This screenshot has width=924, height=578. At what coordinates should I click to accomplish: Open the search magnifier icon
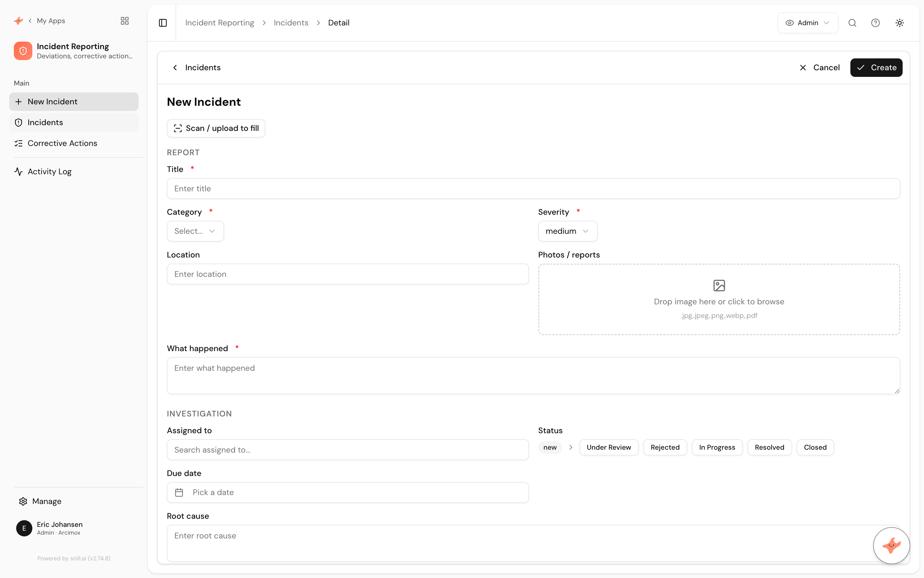852,23
